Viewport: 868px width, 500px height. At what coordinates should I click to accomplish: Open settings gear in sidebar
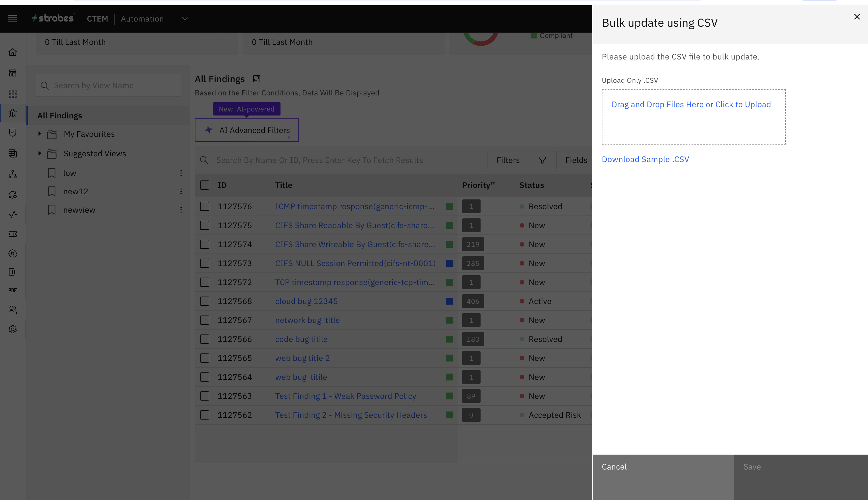13,329
